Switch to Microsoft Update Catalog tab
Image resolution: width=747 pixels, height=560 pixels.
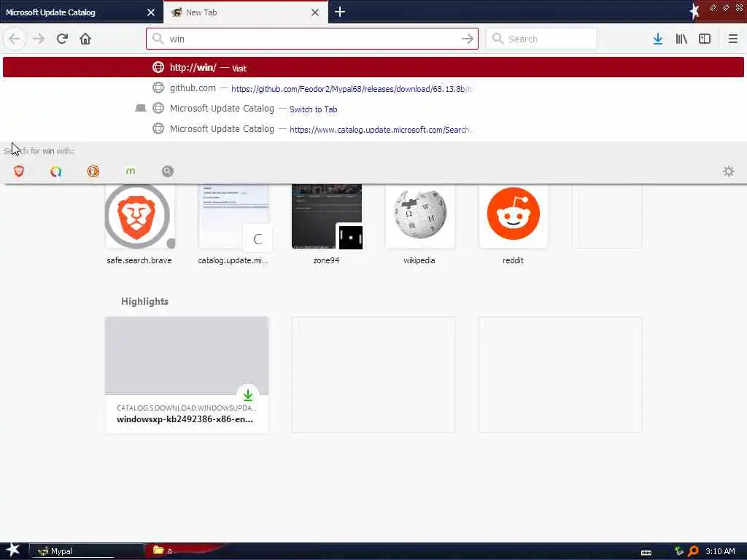pyautogui.click(x=81, y=12)
